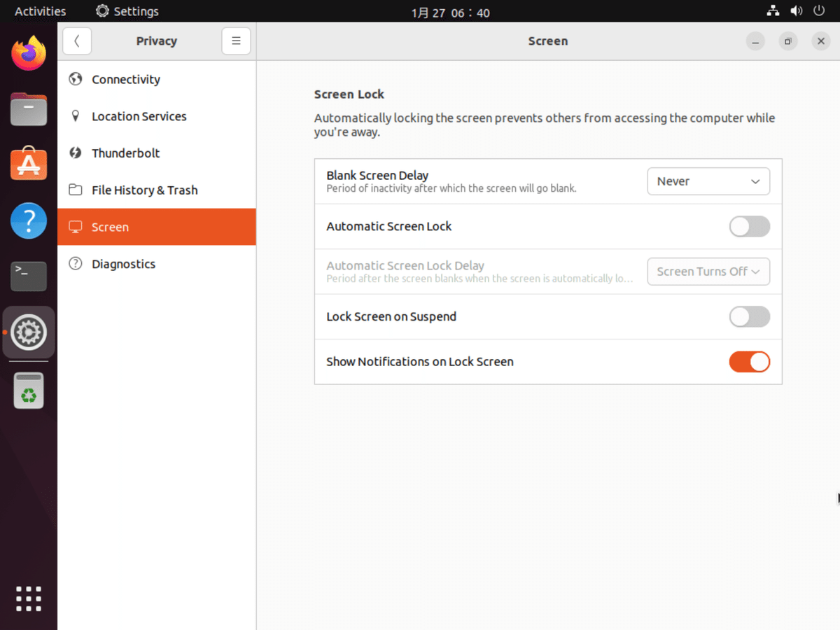
Task: Go to the Thunderbolt panel
Action: (157, 153)
